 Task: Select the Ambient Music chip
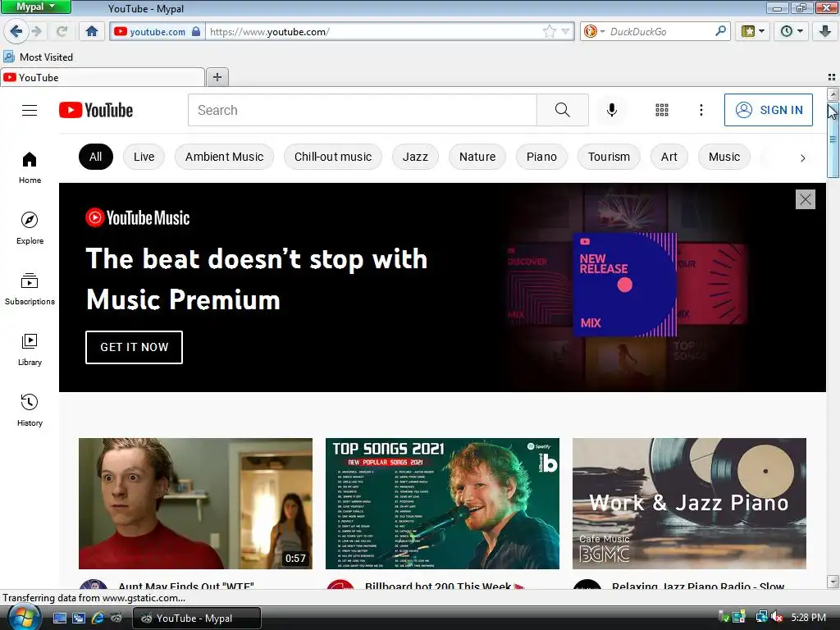pos(224,157)
